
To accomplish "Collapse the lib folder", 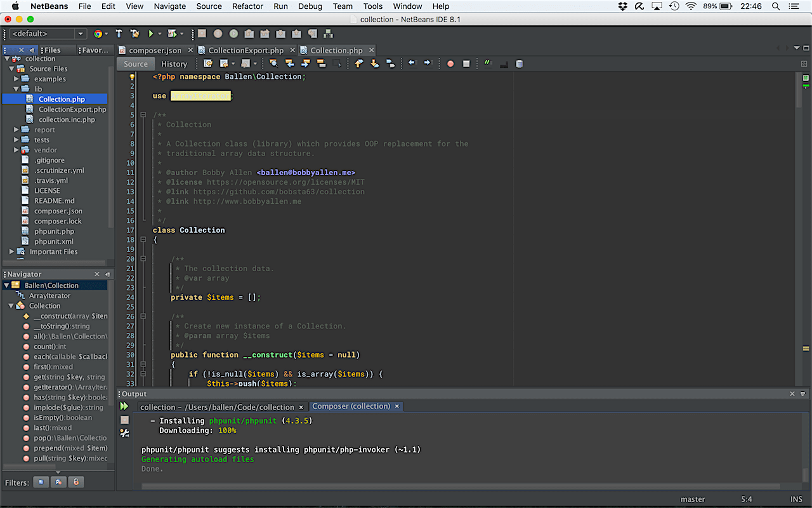I will point(16,89).
